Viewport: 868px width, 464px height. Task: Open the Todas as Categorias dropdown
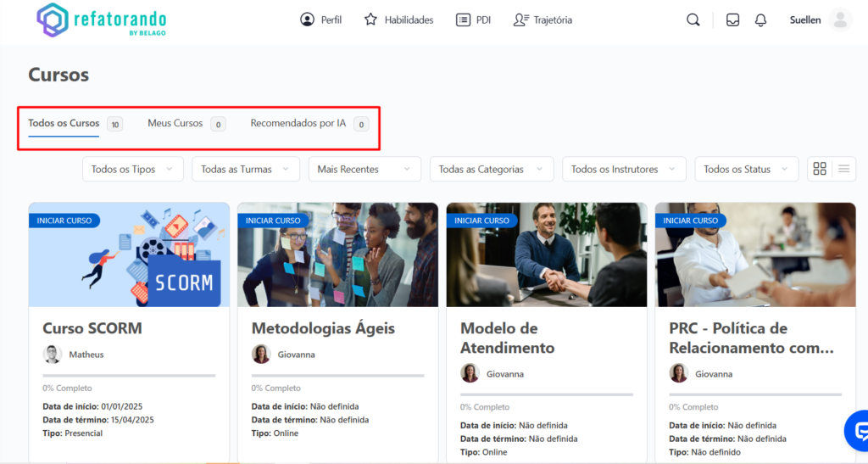pos(491,170)
